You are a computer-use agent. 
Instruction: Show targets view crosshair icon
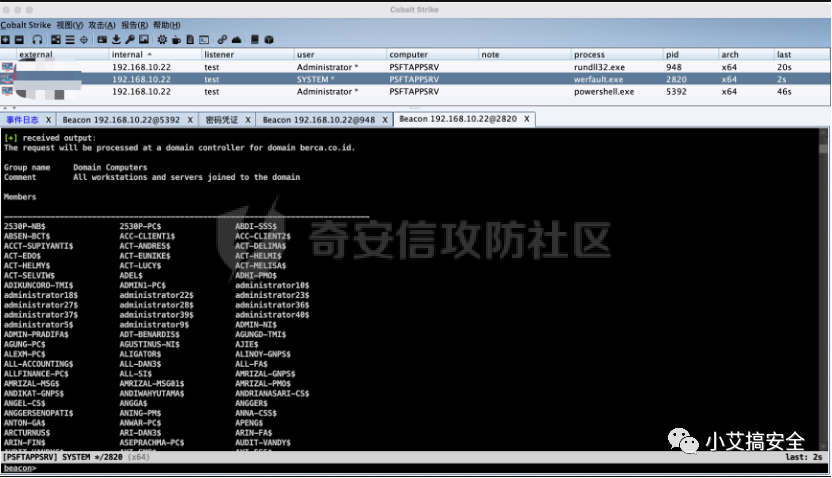(x=84, y=40)
